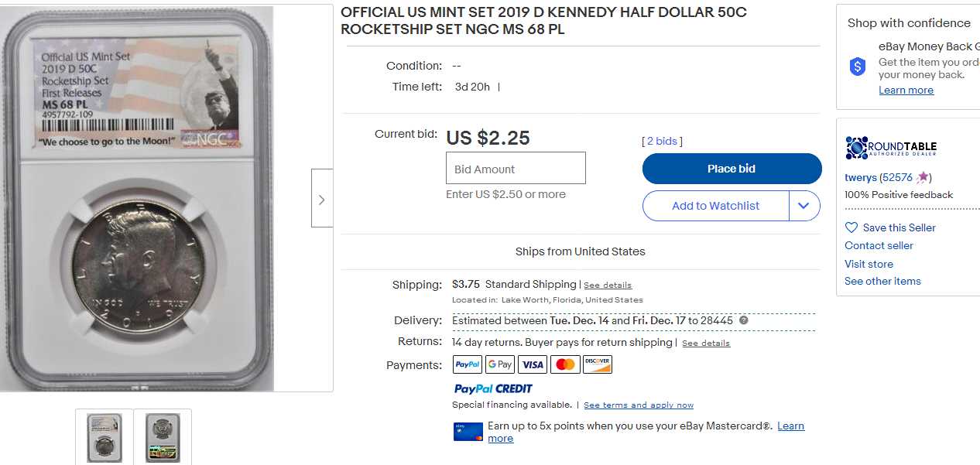Expand the Add to Watchlist dropdown arrow

[x=804, y=206]
